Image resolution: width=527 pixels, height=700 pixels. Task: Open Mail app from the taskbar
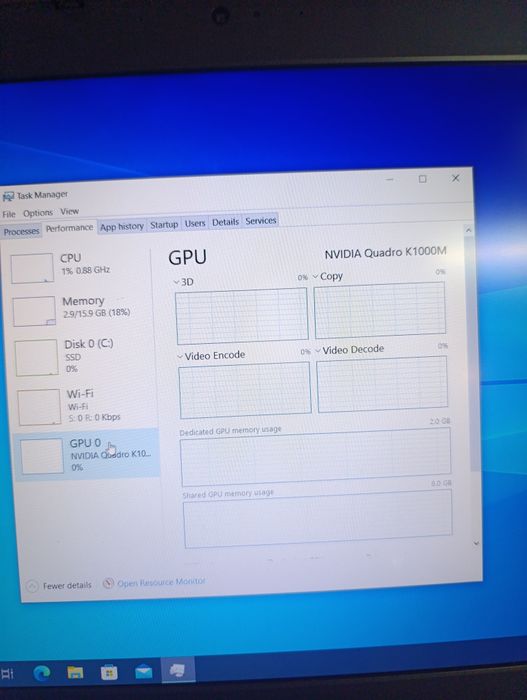pyautogui.click(x=143, y=671)
